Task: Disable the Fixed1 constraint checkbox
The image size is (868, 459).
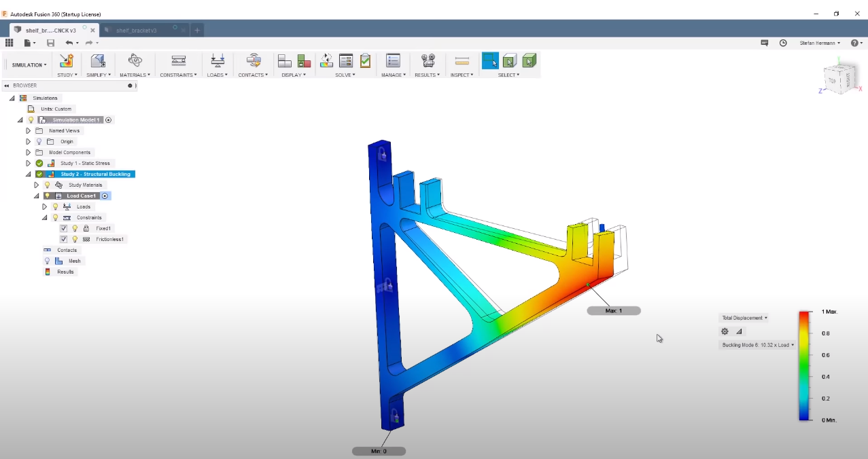Action: point(63,228)
